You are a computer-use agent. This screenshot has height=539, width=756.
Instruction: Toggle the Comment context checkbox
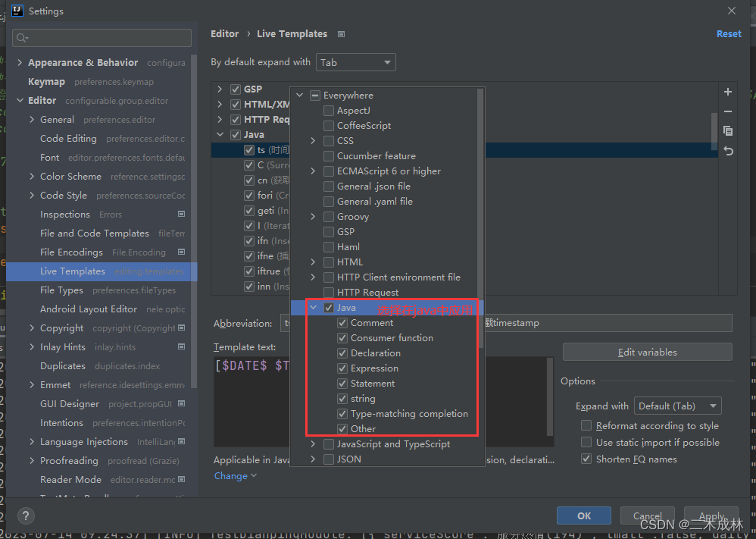pos(342,323)
